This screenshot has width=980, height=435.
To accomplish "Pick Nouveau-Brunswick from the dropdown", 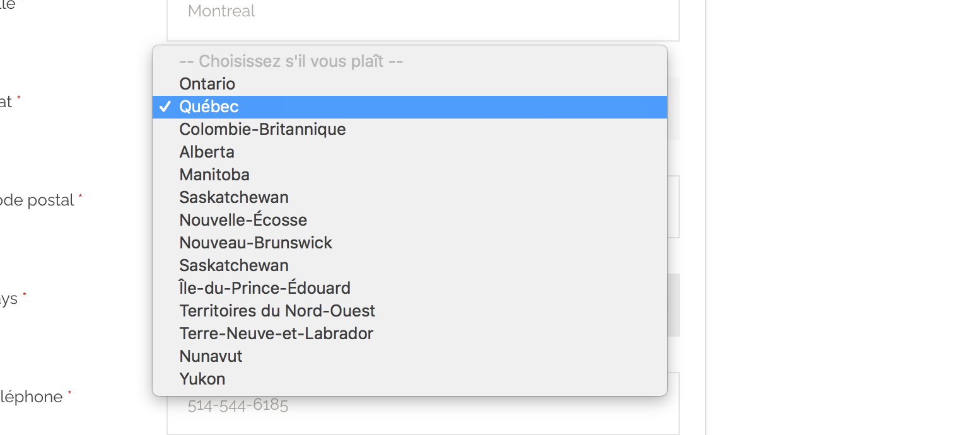I will [410, 243].
